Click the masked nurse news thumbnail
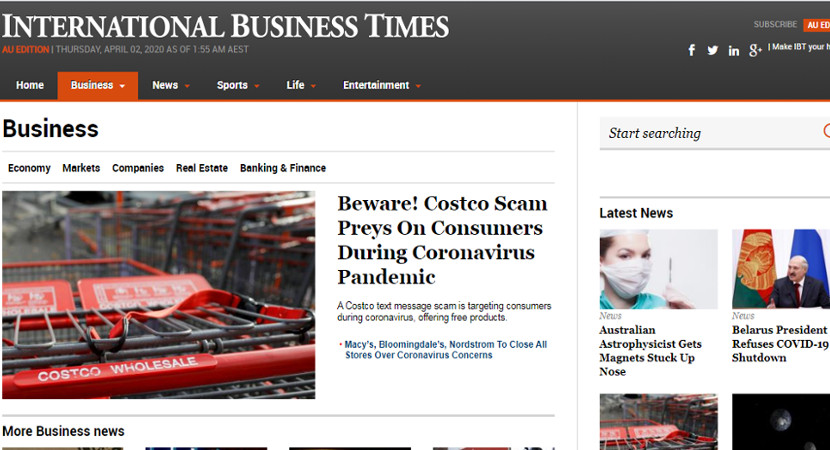 [658, 269]
